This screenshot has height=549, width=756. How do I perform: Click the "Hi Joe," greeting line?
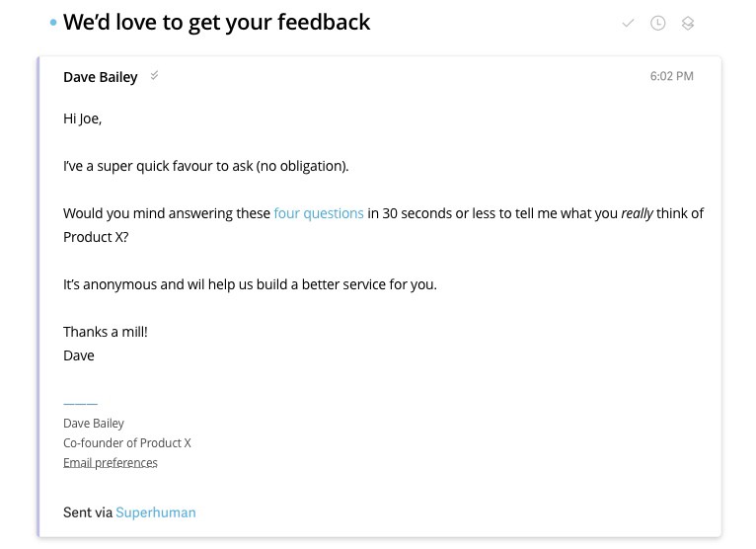click(x=83, y=118)
